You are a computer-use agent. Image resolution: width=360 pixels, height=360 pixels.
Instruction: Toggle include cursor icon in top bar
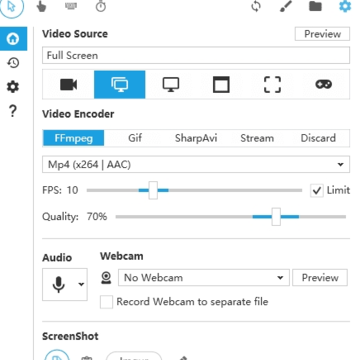click(x=12, y=7)
